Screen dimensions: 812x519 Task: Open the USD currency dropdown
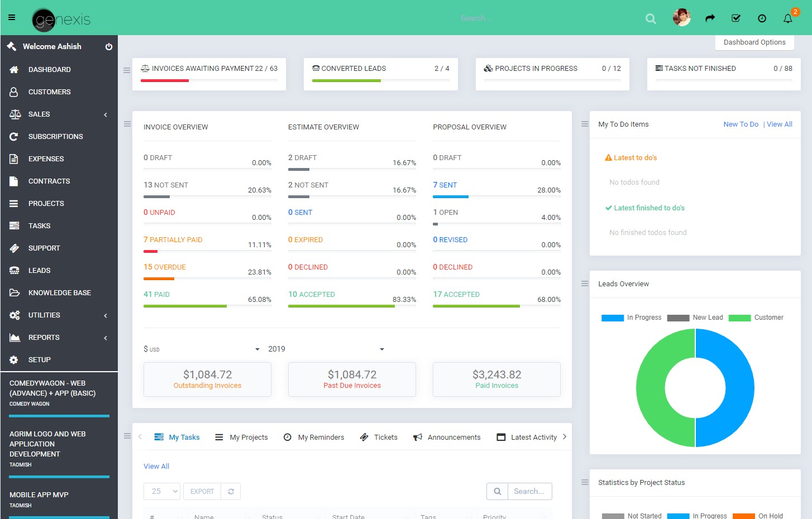202,349
